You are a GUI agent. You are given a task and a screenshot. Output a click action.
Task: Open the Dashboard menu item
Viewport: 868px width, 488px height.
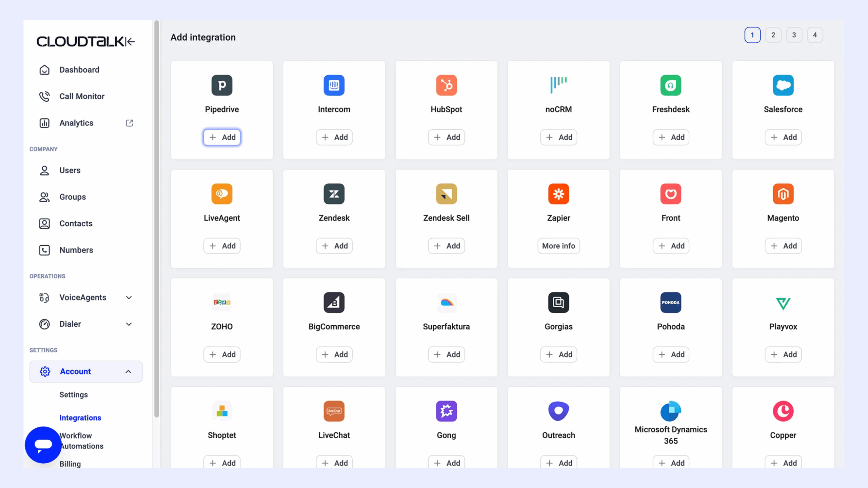[x=79, y=70]
